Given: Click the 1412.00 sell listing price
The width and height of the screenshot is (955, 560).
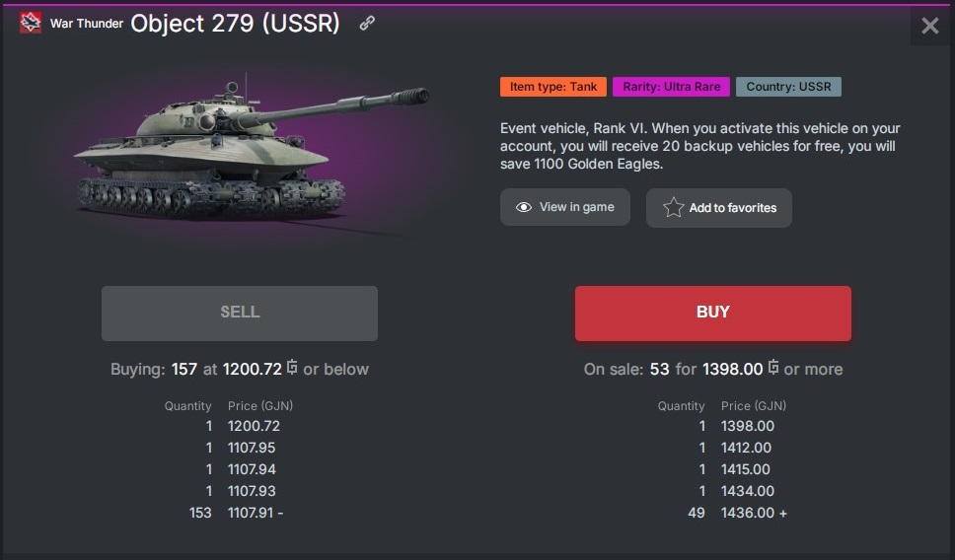Looking at the screenshot, I should (x=747, y=448).
